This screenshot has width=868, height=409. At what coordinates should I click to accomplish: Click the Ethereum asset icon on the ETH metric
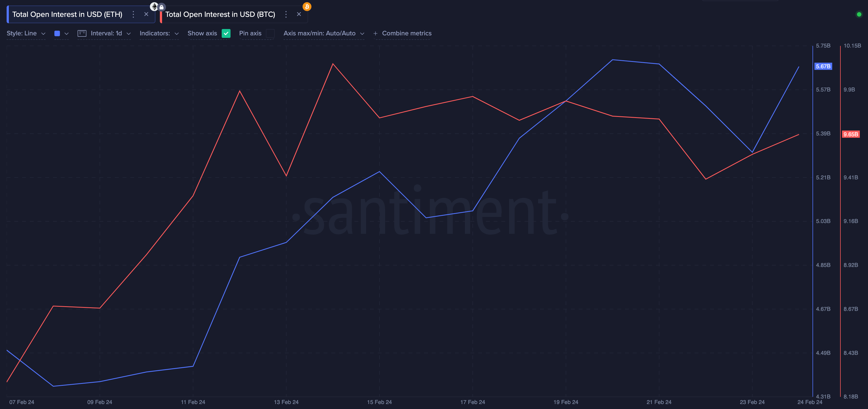(x=154, y=6)
